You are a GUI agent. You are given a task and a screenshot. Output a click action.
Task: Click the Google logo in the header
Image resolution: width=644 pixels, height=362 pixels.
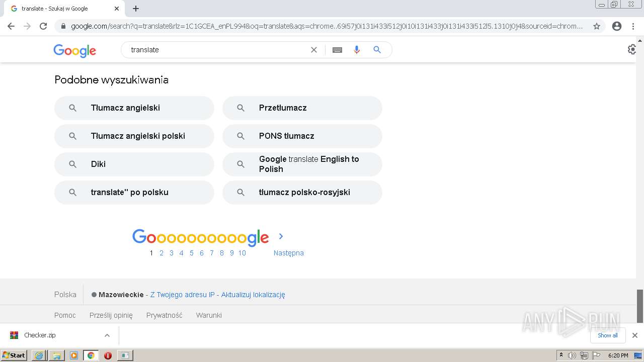tap(74, 50)
